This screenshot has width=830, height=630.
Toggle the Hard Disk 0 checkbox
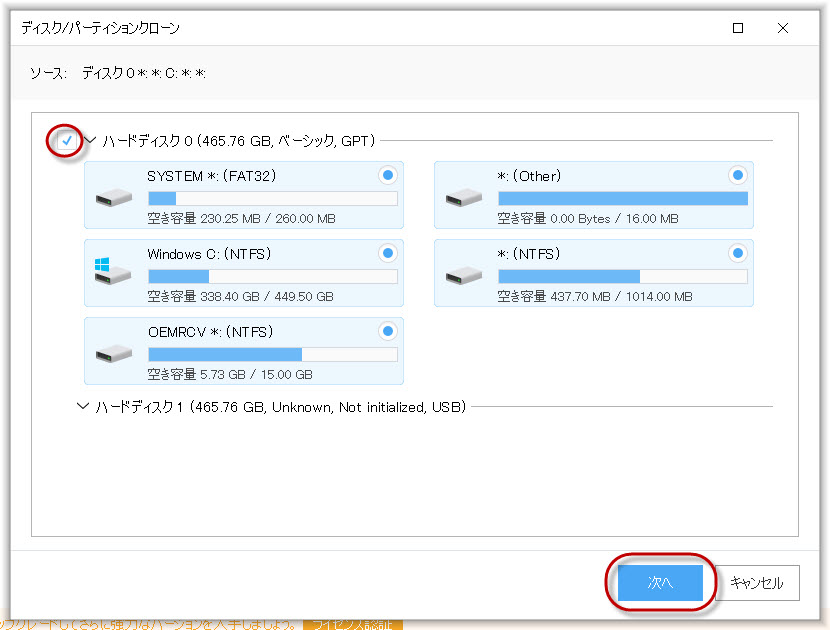[66, 141]
